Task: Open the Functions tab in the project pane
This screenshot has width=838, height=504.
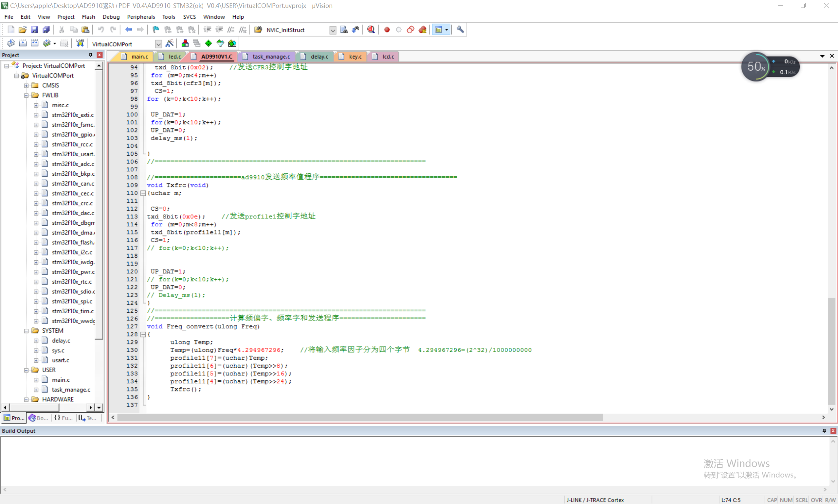Action: (63, 418)
